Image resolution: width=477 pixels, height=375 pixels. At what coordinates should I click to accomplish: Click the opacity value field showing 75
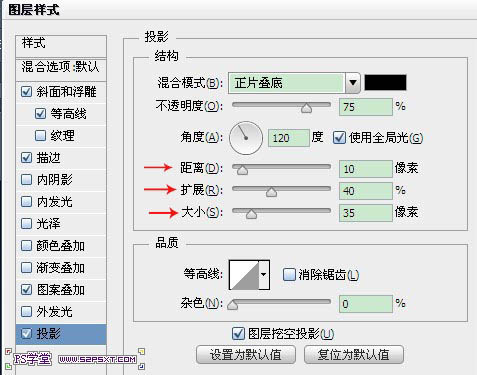coord(366,107)
